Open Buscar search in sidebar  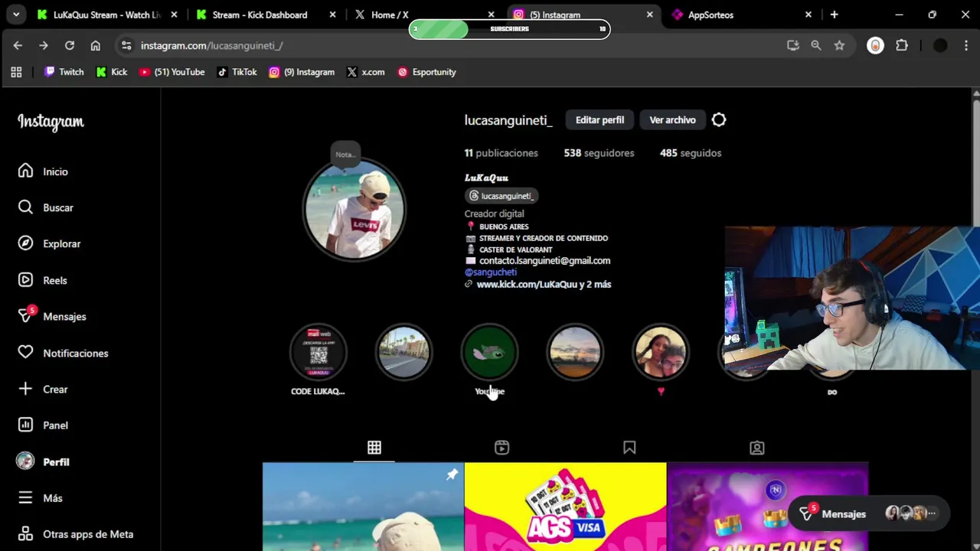point(46,207)
